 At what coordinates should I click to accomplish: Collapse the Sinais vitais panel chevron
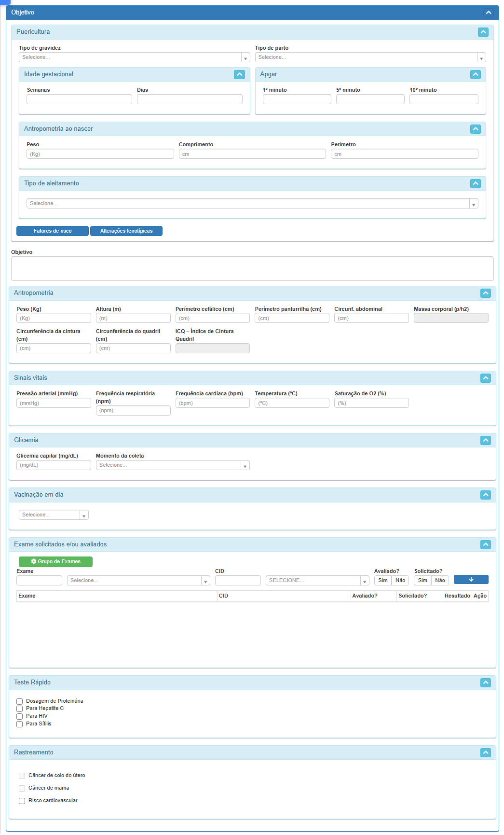(x=485, y=378)
